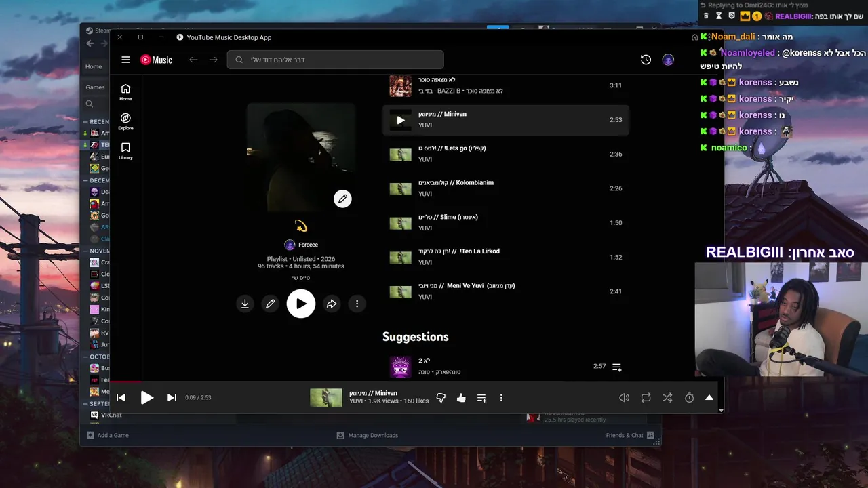The height and width of the screenshot is (488, 868).
Task: Add suggested 2:57 song to playlist
Action: tap(617, 367)
